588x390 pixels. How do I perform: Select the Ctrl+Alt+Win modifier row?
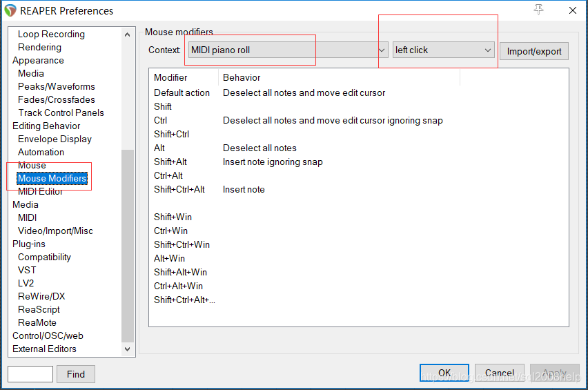click(358, 286)
